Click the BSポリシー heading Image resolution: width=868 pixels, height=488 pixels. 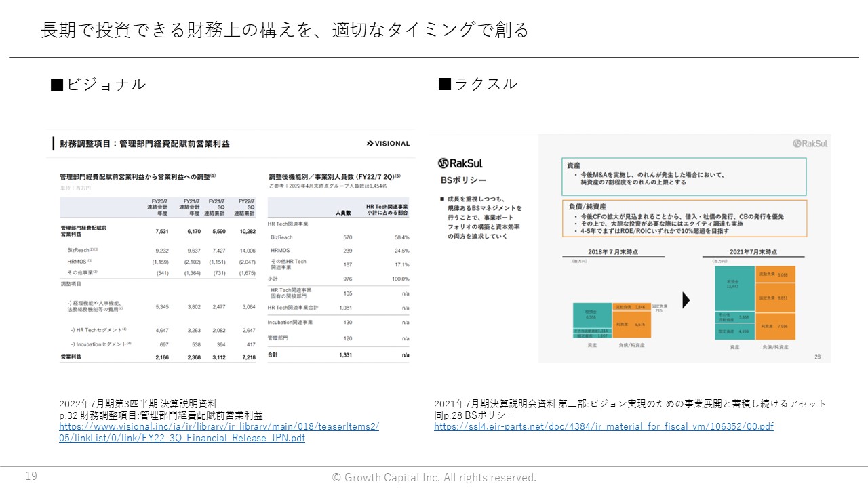coord(463,181)
